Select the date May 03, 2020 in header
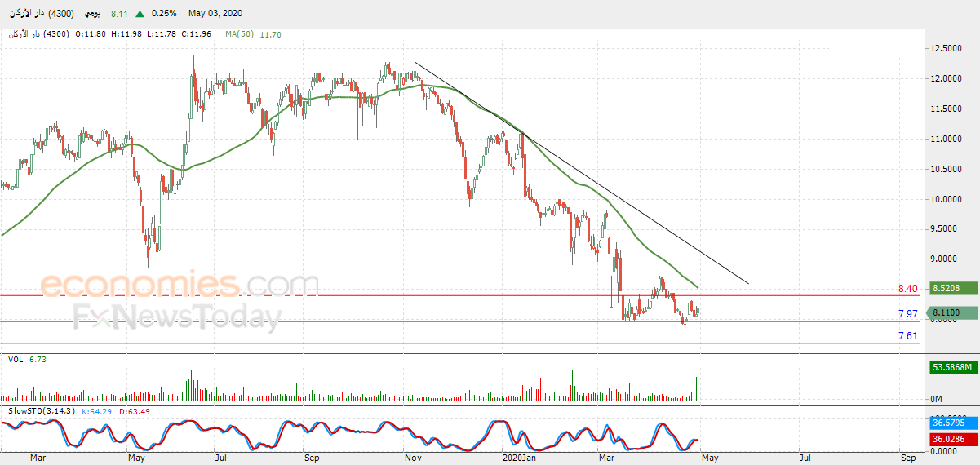The width and height of the screenshot is (980, 465). 215,14
